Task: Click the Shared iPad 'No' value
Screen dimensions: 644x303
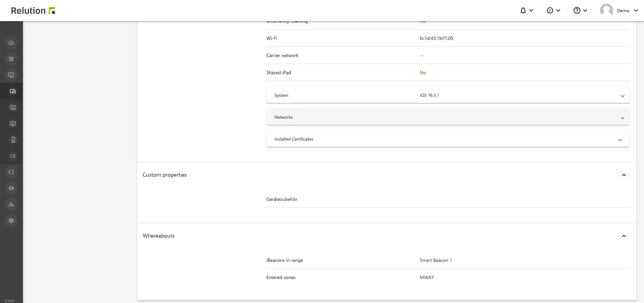Action: pyautogui.click(x=423, y=72)
